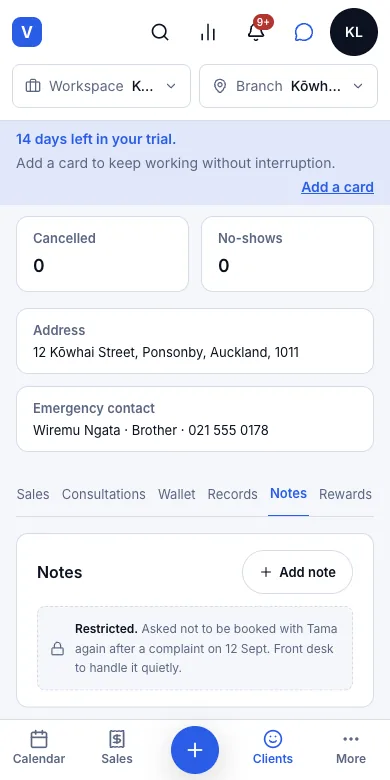Open the chat messages bubble icon
The height and width of the screenshot is (780, 390).
tap(303, 32)
